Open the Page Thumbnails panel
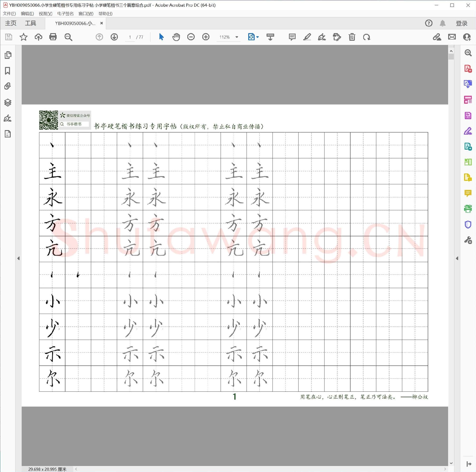Viewport: 476px width, 472px height. [x=8, y=55]
